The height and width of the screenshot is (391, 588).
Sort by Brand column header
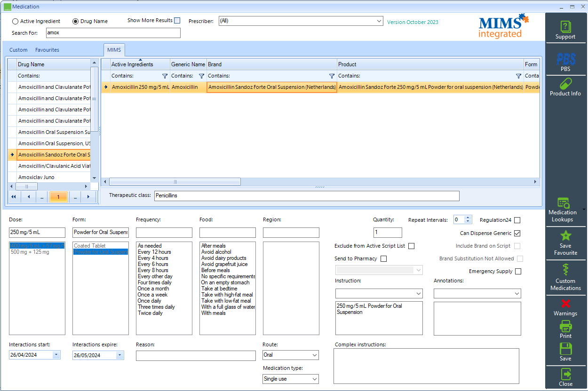(x=272, y=64)
